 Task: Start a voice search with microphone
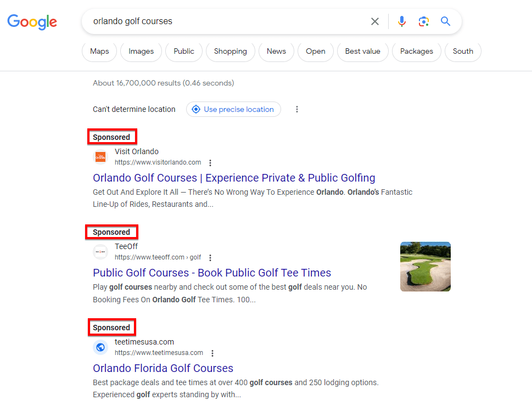(402, 21)
